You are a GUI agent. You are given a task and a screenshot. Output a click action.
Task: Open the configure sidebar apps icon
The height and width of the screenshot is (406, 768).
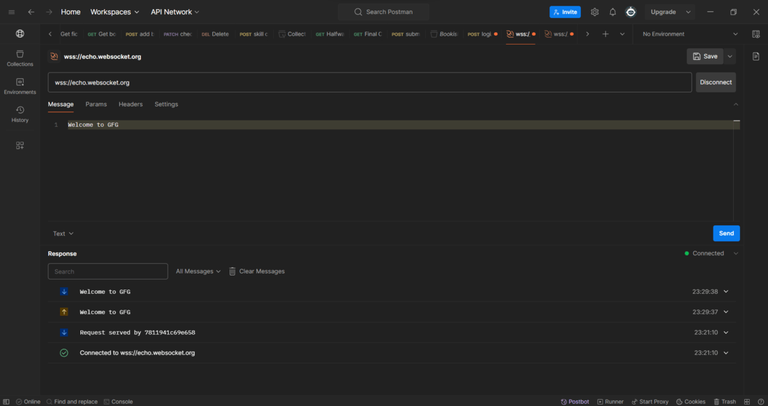pyautogui.click(x=20, y=145)
